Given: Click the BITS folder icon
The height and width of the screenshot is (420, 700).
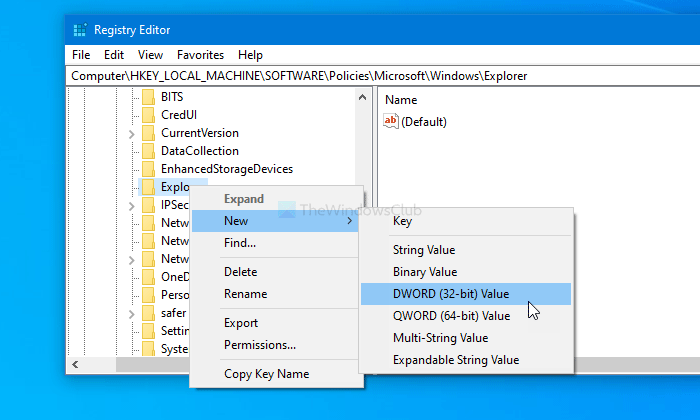Looking at the screenshot, I should tap(148, 97).
